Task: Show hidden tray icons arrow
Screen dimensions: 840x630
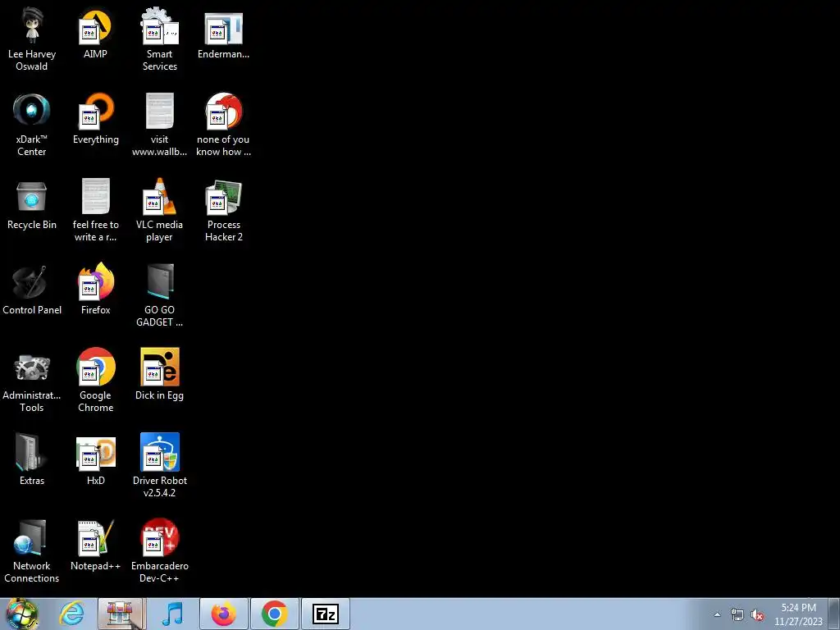Action: (x=717, y=614)
